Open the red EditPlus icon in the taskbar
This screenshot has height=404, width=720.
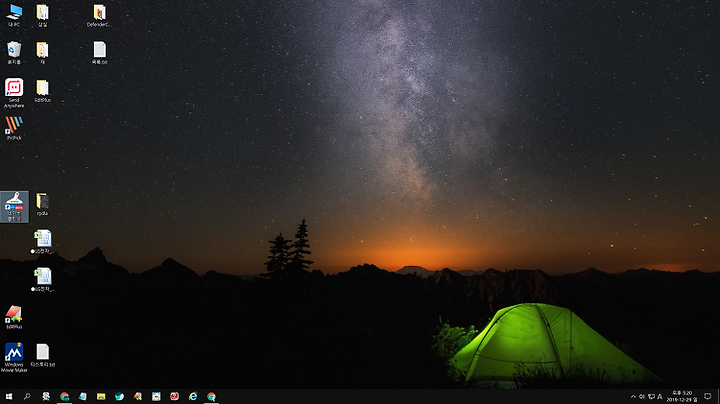(138, 396)
